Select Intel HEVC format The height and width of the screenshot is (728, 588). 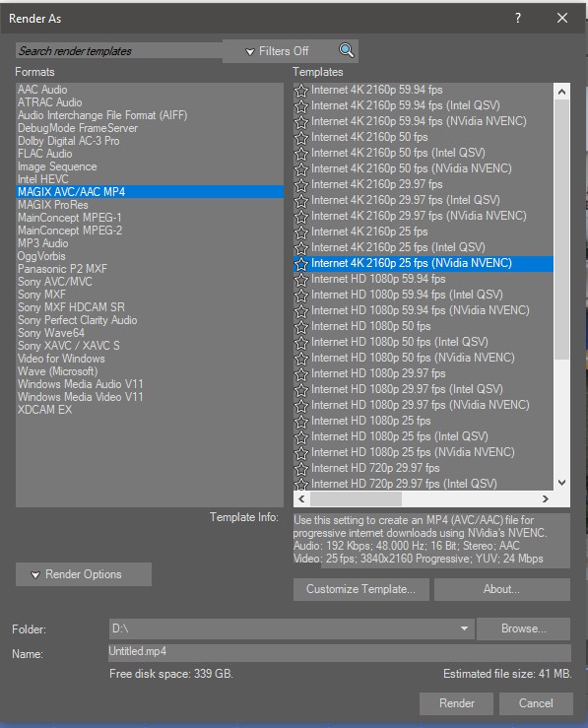(150, 179)
